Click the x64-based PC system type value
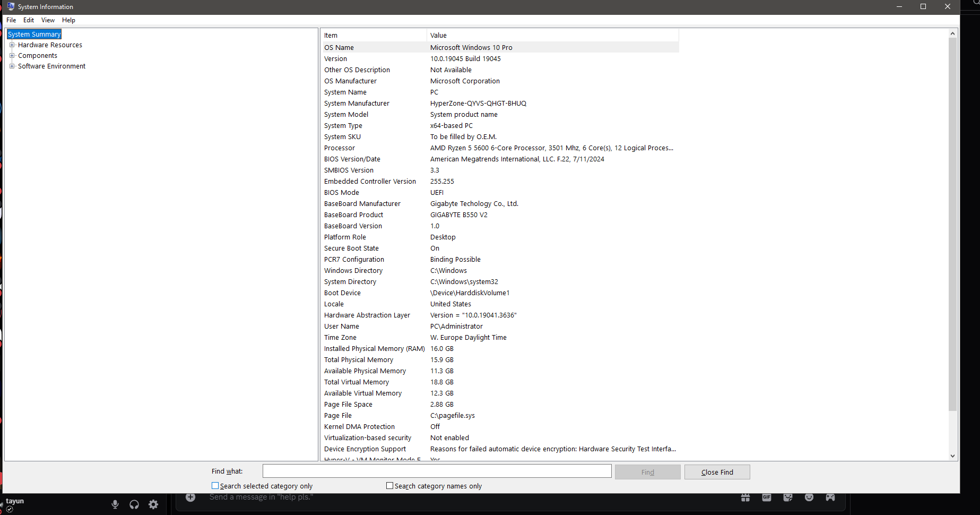Screen dimensions: 980x515 click(x=452, y=126)
